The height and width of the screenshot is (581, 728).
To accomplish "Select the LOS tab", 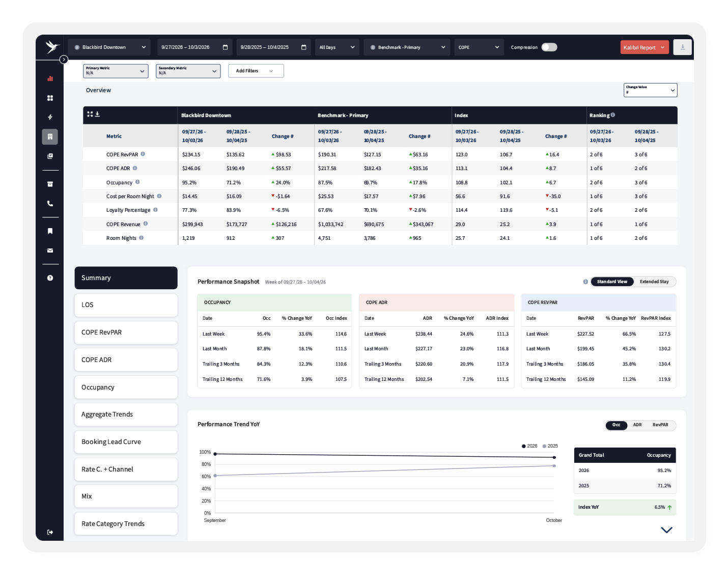I will pyautogui.click(x=126, y=305).
